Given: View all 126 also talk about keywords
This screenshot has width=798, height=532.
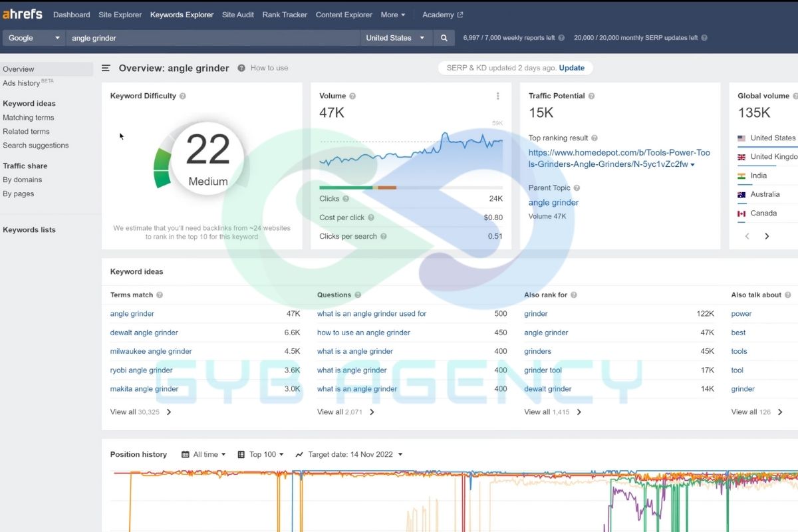Looking at the screenshot, I should coord(757,412).
